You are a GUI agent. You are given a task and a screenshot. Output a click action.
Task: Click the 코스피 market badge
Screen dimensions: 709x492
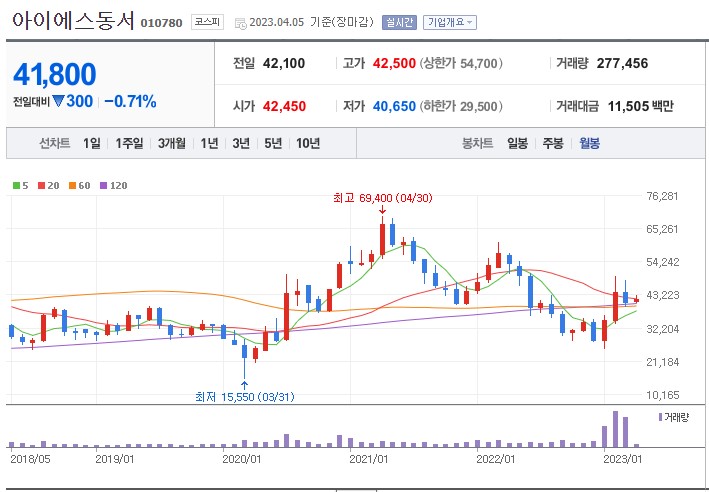(208, 22)
